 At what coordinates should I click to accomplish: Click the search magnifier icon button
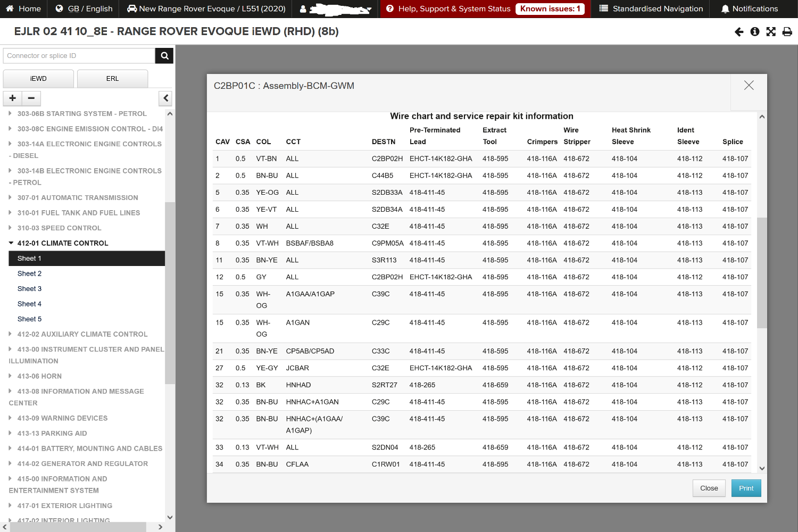[x=164, y=56]
